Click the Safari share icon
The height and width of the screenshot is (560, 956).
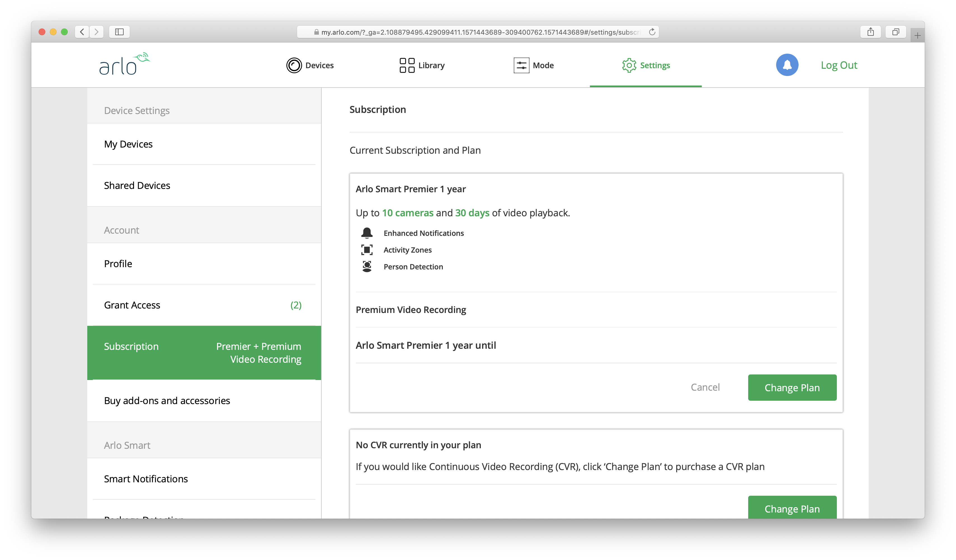870,32
